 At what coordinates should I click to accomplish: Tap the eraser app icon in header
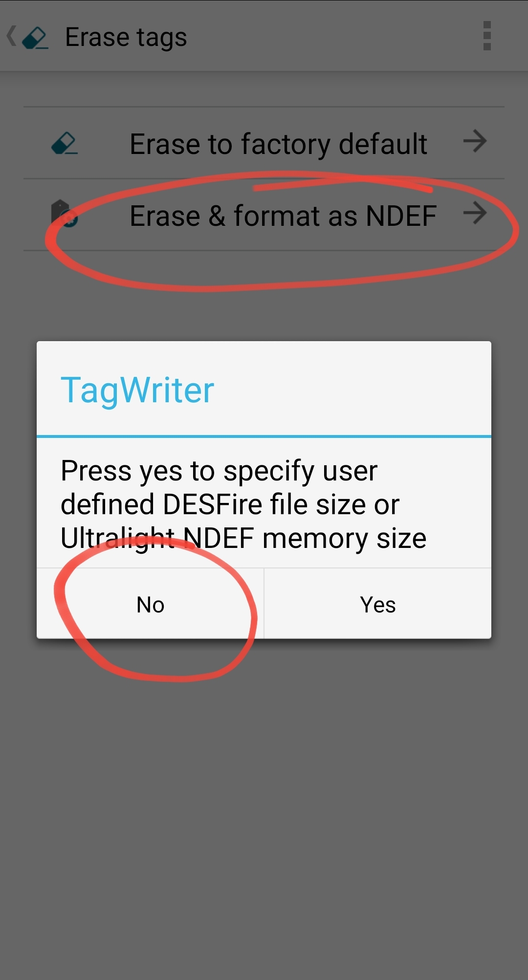click(35, 38)
